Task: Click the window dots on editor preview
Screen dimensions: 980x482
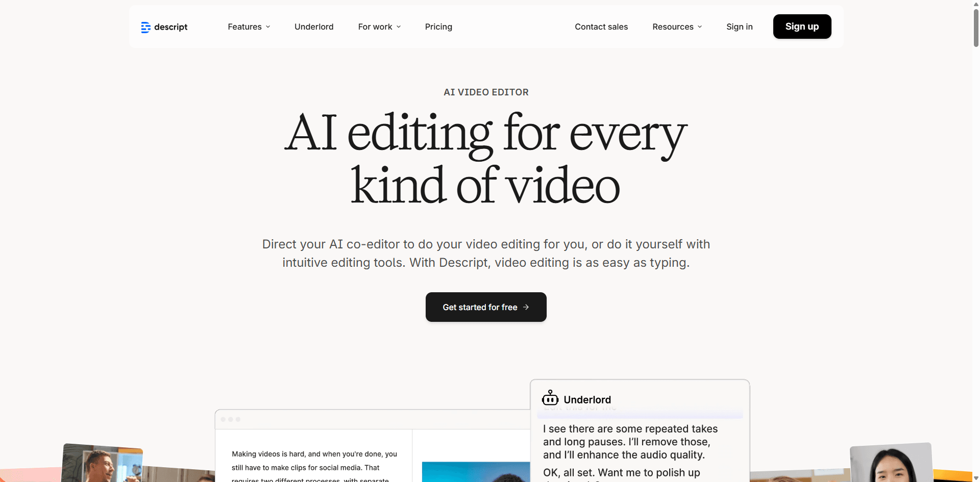Action: (x=231, y=419)
